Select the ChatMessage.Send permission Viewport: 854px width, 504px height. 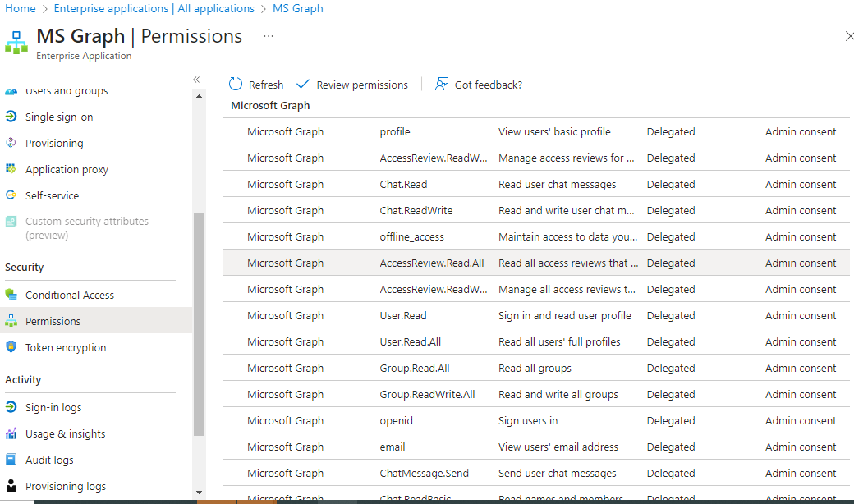pos(536,473)
